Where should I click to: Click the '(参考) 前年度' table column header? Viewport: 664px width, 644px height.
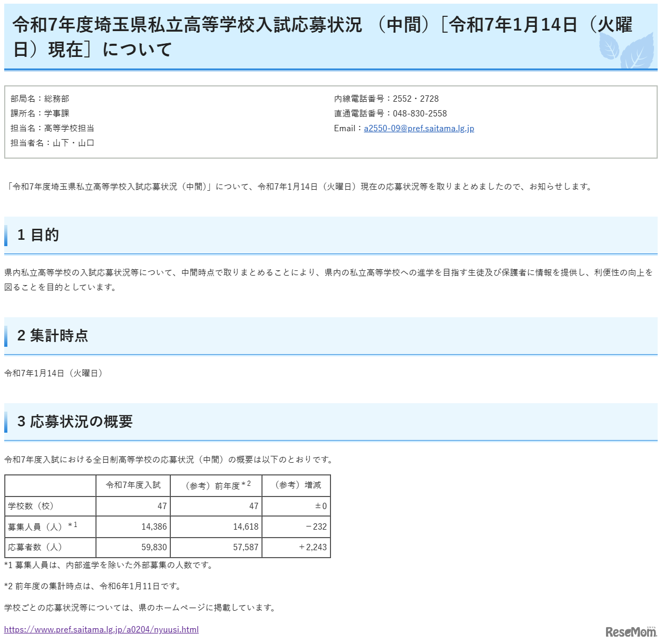217,485
